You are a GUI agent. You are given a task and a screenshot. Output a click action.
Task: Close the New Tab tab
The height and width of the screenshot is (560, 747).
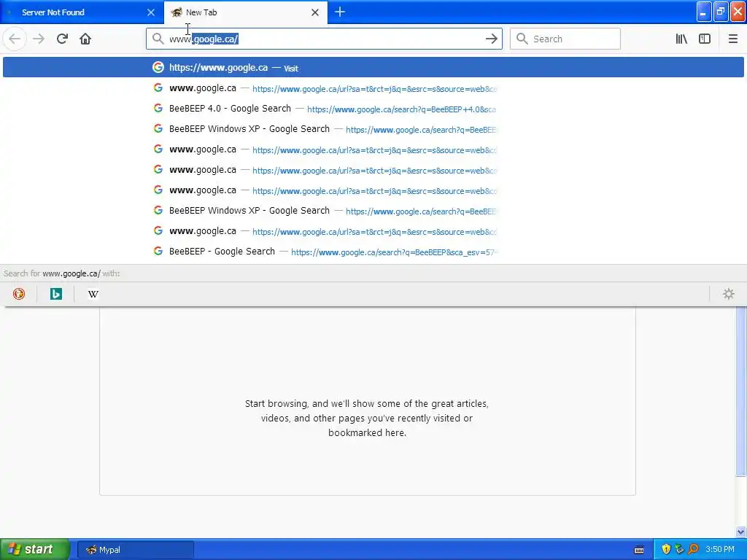coord(315,12)
